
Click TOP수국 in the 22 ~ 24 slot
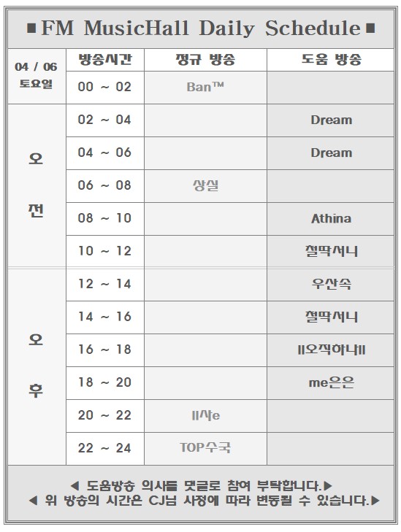pyautogui.click(x=205, y=448)
